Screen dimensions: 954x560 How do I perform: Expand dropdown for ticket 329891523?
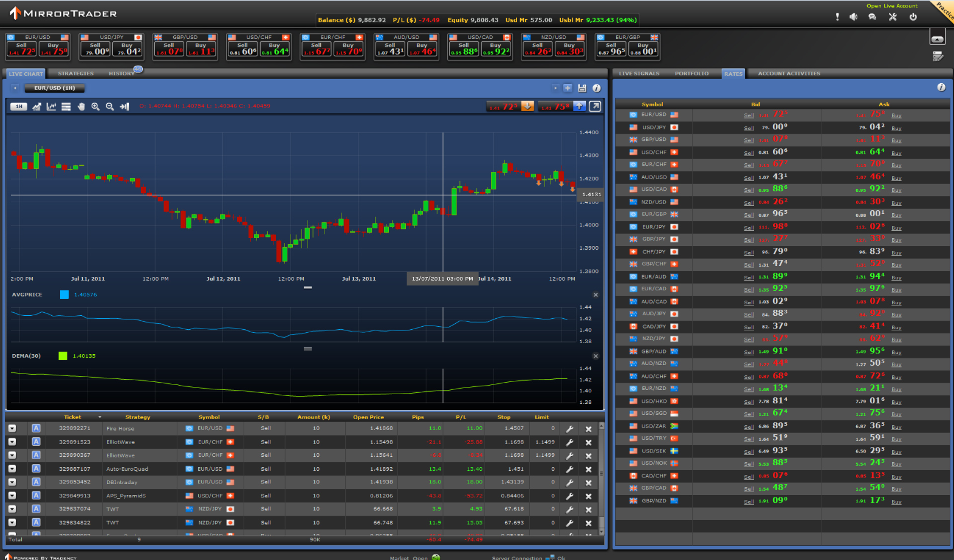[x=12, y=442]
